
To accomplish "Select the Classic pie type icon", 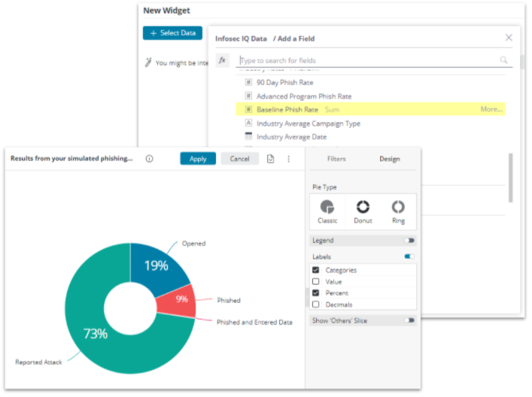I will (x=327, y=208).
